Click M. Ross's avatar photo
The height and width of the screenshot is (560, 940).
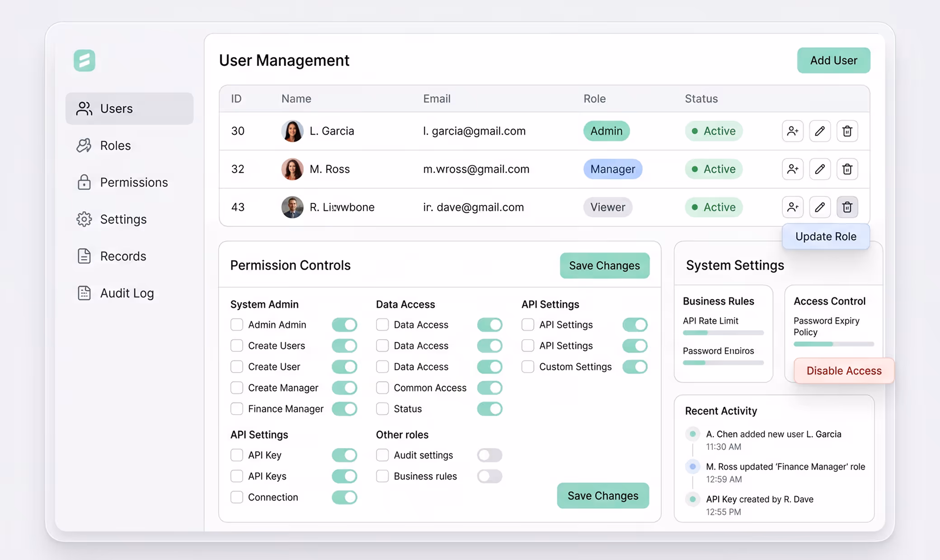[292, 169]
